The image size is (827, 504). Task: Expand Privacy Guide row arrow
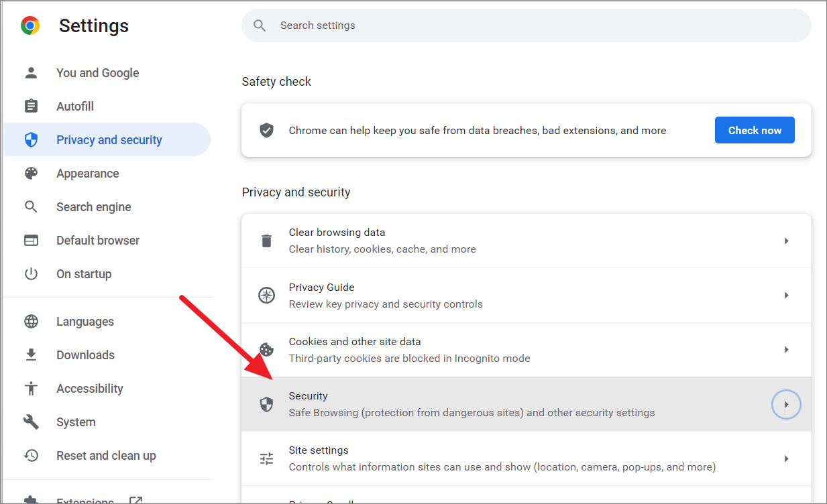point(786,295)
